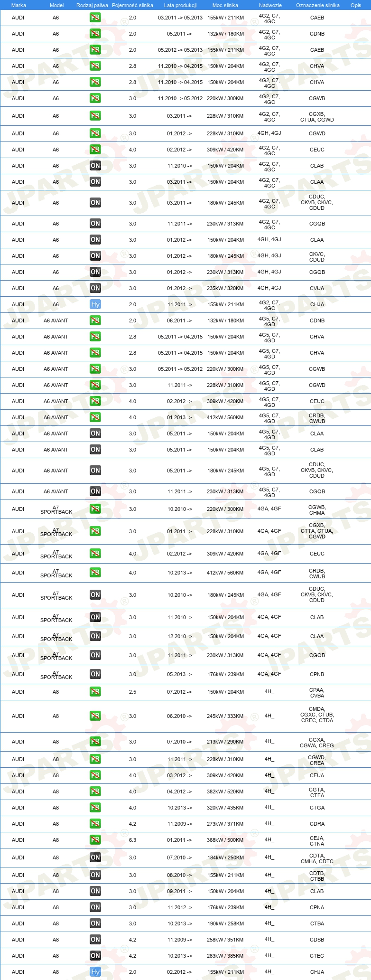Screen dimensions: 371x980
Task: Click the Rodzaj paliwa column header
Action: point(92,5)
